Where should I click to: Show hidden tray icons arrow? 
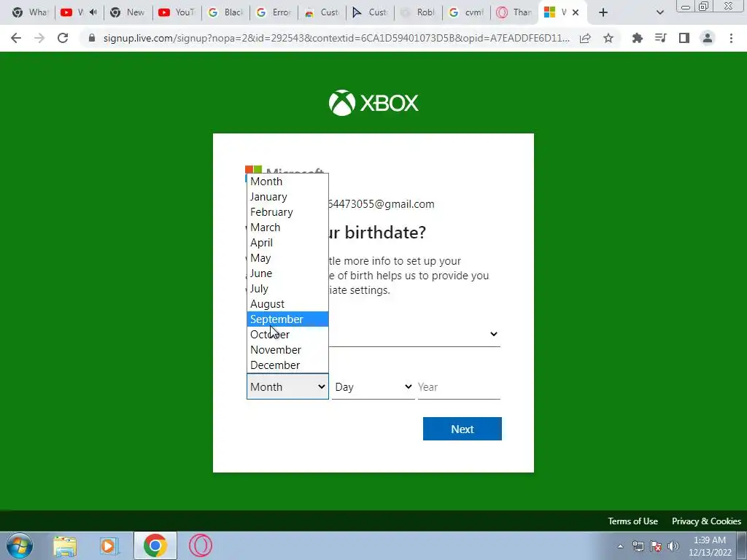[x=620, y=546]
